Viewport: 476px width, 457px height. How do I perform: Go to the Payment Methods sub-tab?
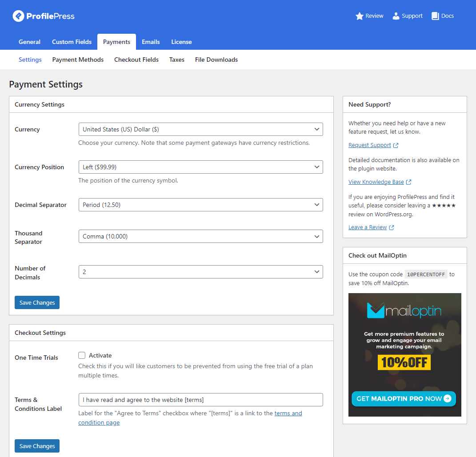pyautogui.click(x=78, y=60)
